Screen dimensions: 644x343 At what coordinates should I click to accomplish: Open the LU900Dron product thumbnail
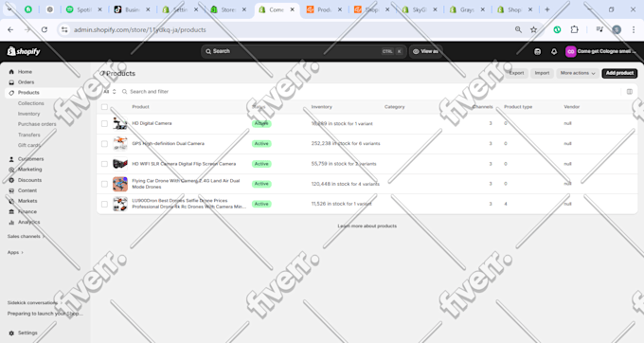coord(120,204)
